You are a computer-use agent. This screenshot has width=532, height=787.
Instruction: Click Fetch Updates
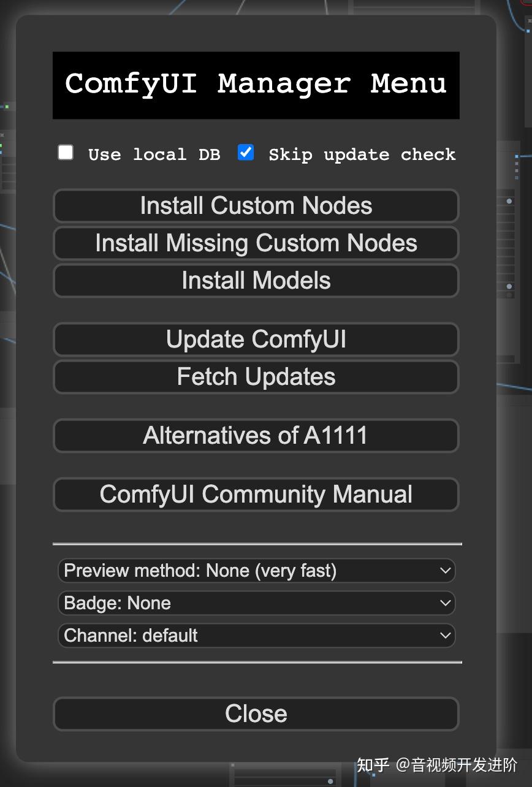pyautogui.click(x=256, y=376)
